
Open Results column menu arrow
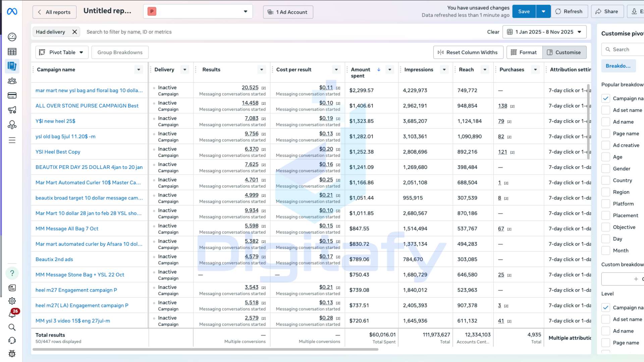(x=262, y=69)
